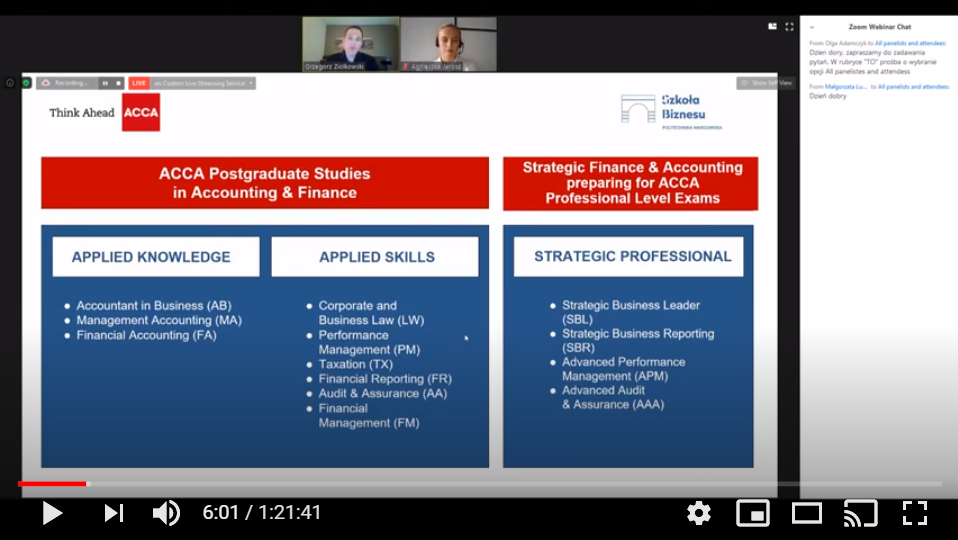Click Zoom window fullscreen icon
This screenshot has width=958, height=540.
789,27
